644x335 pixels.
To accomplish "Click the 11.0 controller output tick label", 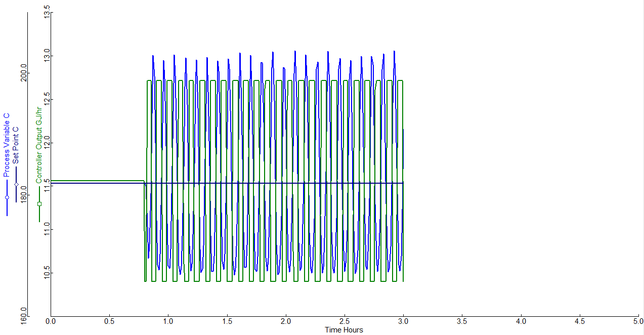I will coord(47,230).
